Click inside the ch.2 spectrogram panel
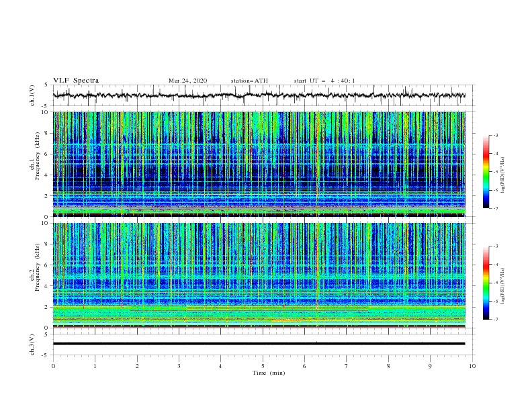The image size is (532, 411). pos(259,275)
